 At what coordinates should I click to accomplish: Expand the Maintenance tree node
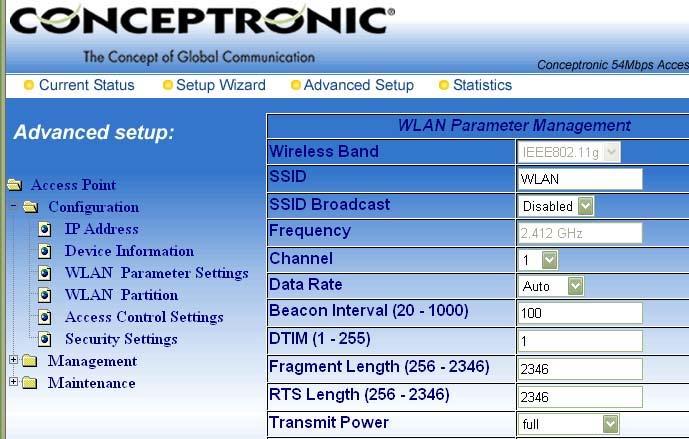pos(13,381)
